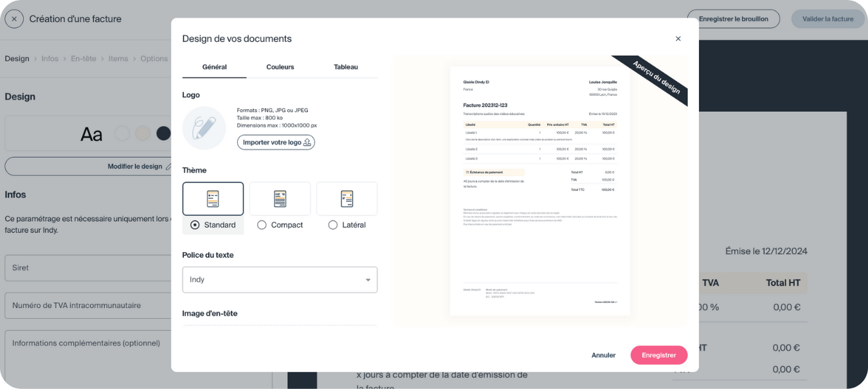Image resolution: width=868 pixels, height=389 pixels.
Task: Open the Police du texte dropdown
Action: click(279, 280)
